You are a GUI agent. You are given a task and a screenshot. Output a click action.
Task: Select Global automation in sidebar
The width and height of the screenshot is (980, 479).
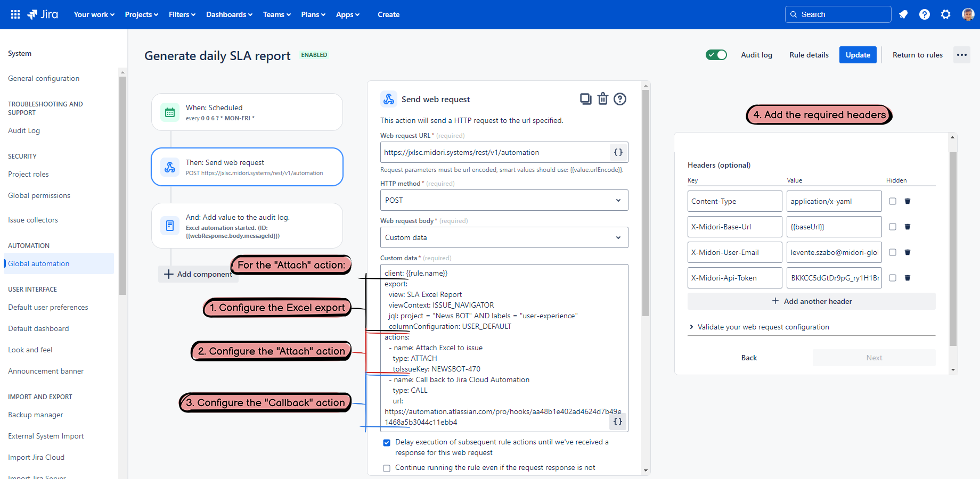[x=59, y=263]
